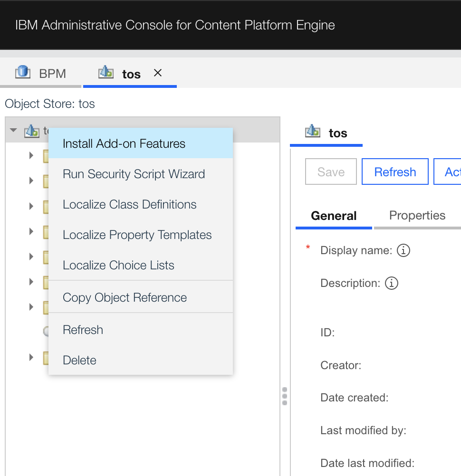461x476 pixels.
Task: Click the Save button
Action: coord(331,171)
